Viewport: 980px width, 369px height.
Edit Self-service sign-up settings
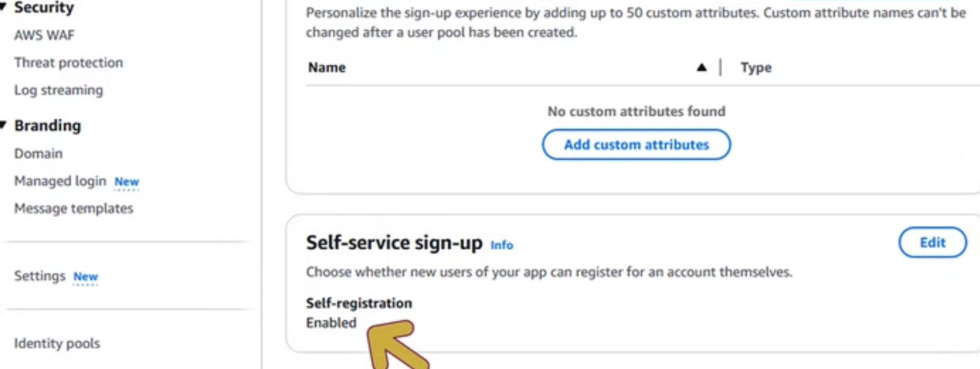[932, 242]
